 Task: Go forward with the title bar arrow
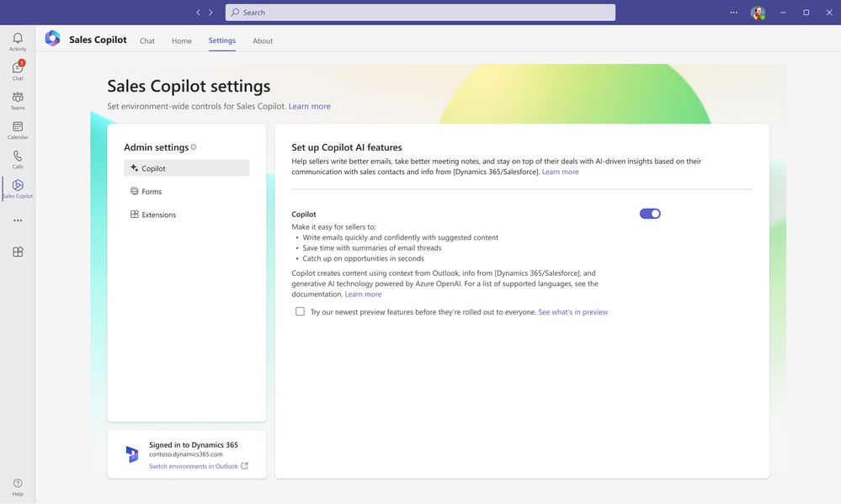tap(210, 13)
